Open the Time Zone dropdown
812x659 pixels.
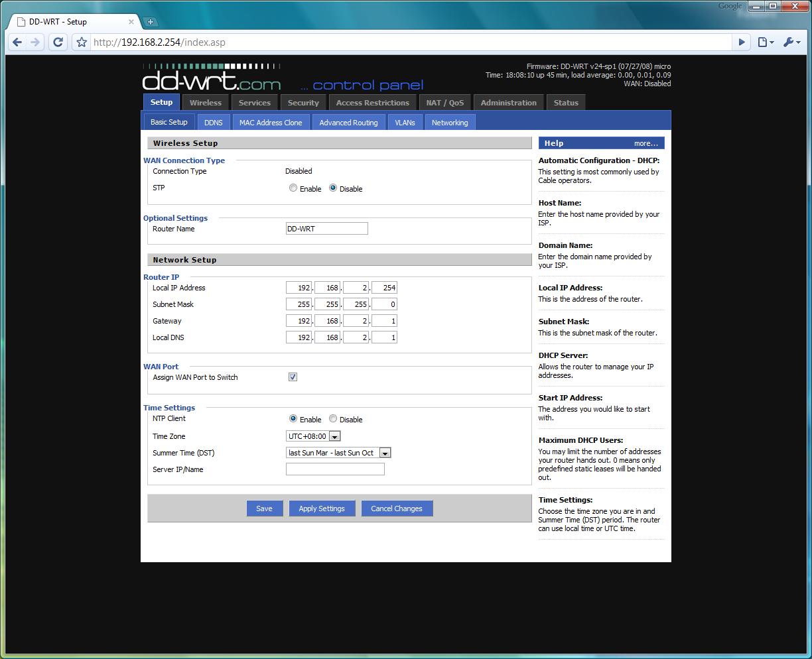[x=313, y=436]
